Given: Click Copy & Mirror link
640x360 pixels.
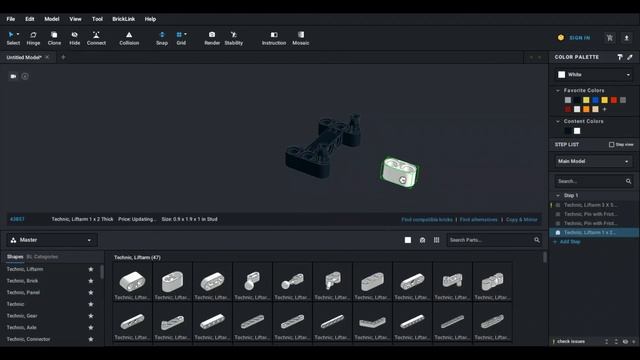Looking at the screenshot, I should 522,220.
